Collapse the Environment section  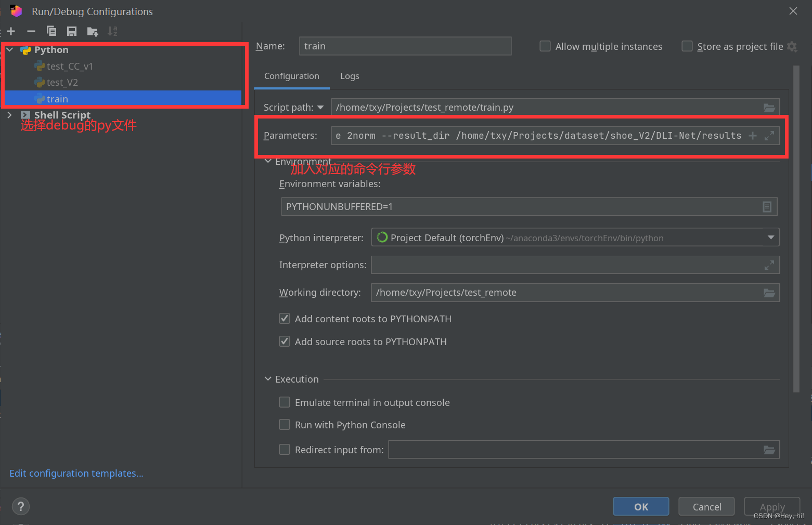tap(268, 161)
